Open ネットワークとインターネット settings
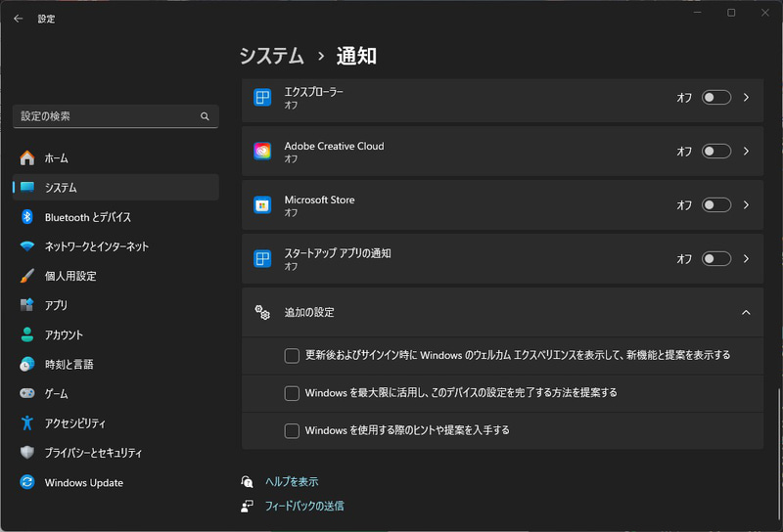The height and width of the screenshot is (532, 783). point(115,246)
